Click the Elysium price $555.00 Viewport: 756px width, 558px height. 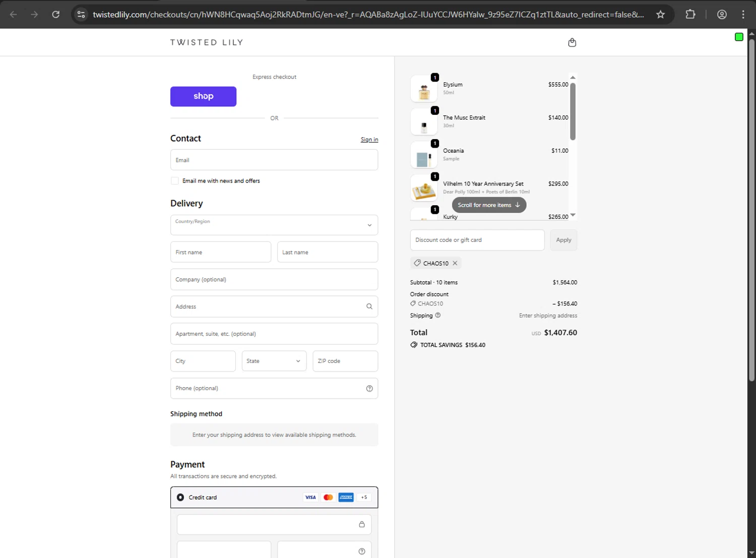coord(558,85)
